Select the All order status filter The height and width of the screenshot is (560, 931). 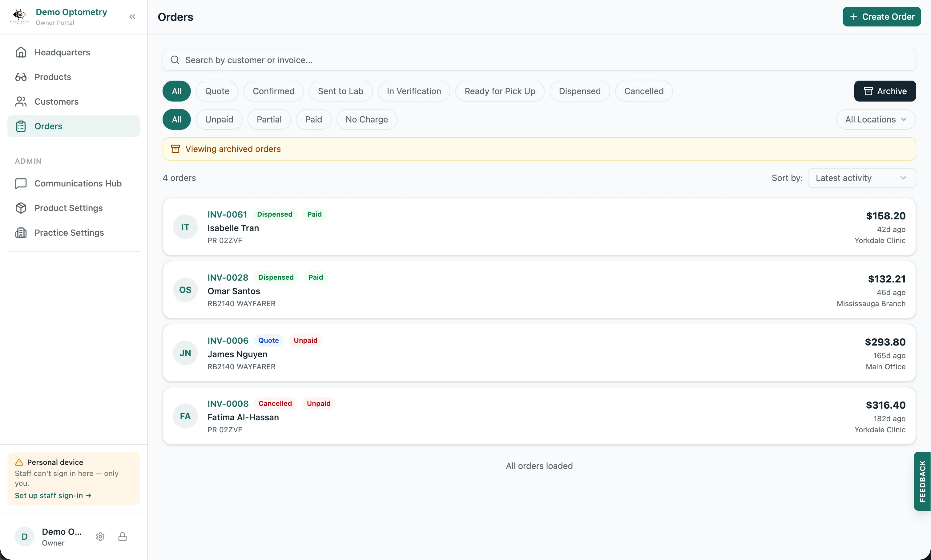pyautogui.click(x=176, y=91)
